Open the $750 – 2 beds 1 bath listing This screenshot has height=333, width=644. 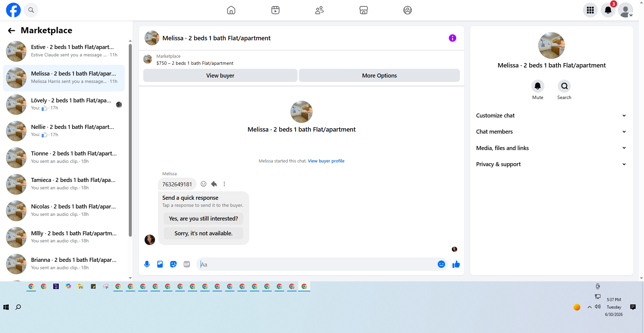[195, 63]
